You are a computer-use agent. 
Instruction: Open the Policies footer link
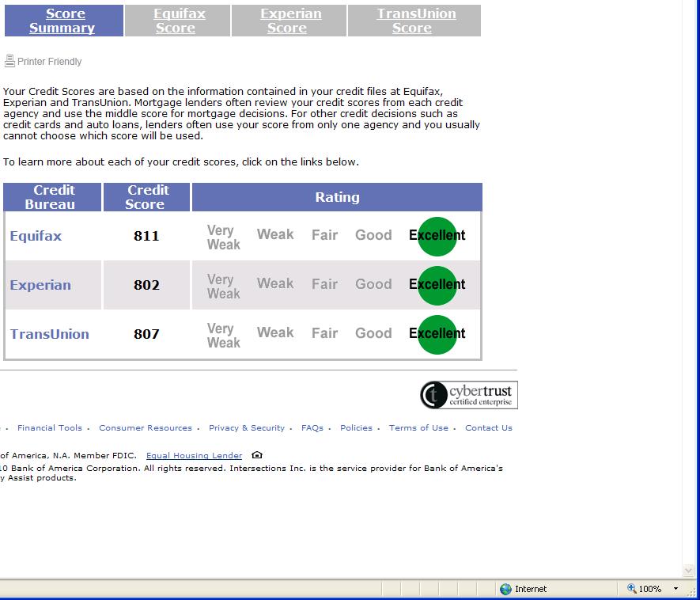356,427
